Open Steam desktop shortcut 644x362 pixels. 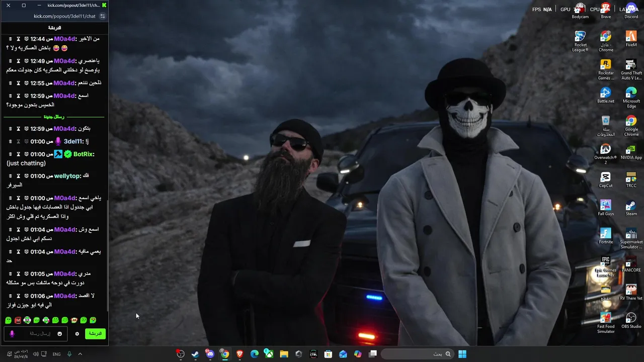pos(631,208)
